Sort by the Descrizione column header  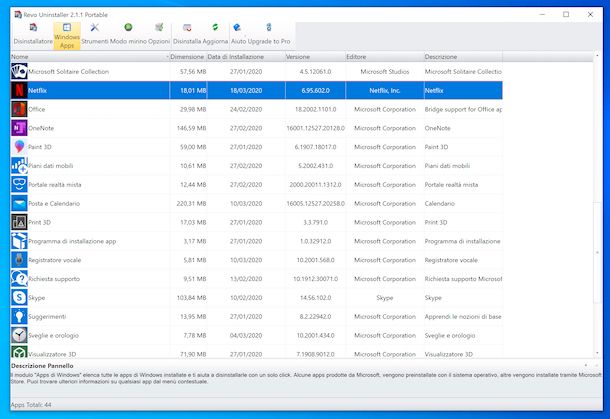click(463, 57)
